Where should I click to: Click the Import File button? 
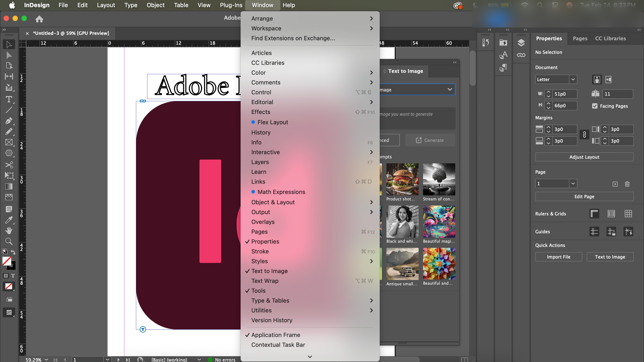pos(558,257)
